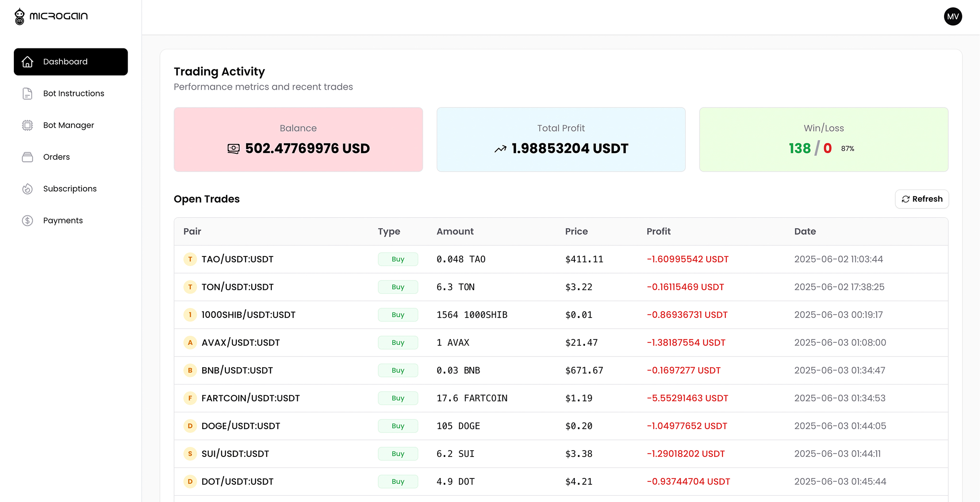Select the BNB/USDT:USDT pair name
The height and width of the screenshot is (502, 980).
pos(237,371)
